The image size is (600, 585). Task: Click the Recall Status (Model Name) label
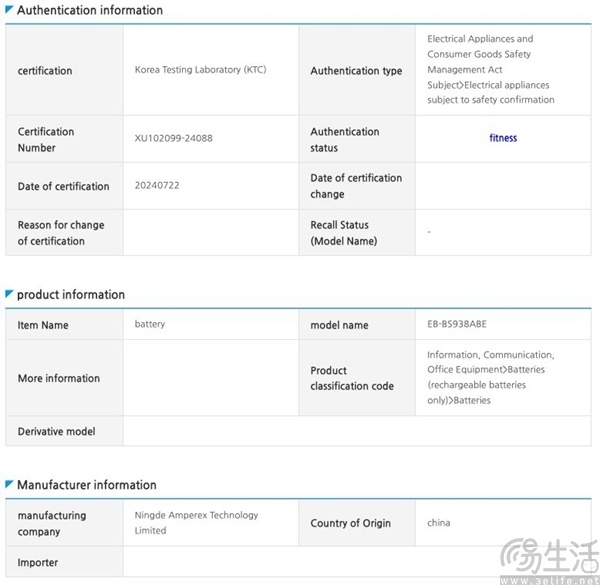[346, 233]
